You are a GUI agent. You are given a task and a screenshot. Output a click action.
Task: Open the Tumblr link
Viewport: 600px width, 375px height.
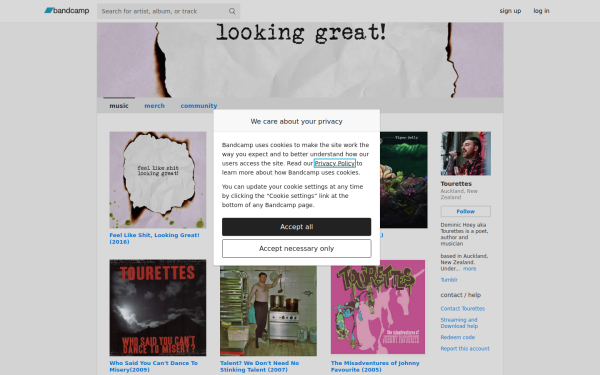click(x=449, y=280)
